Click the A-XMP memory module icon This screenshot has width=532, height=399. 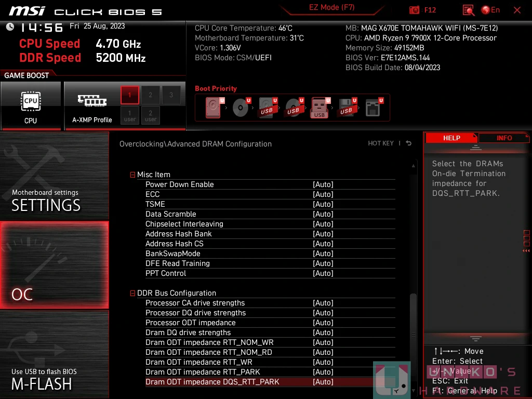tap(92, 101)
